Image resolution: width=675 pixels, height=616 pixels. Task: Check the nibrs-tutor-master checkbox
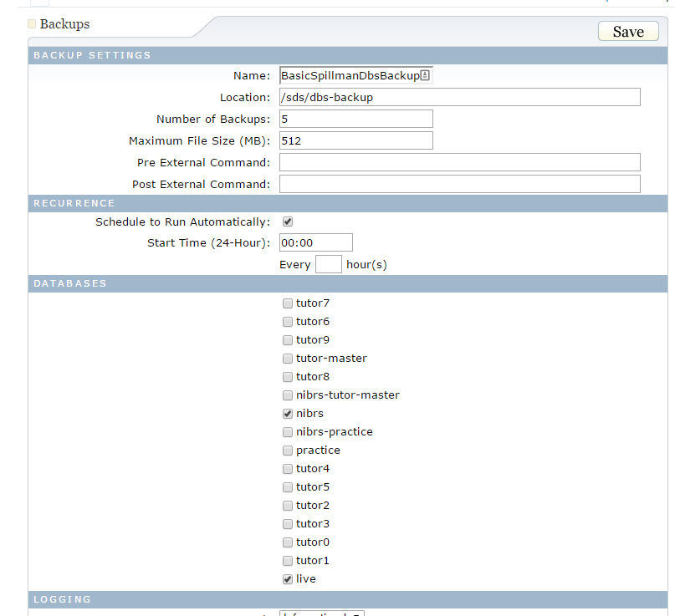(x=288, y=395)
